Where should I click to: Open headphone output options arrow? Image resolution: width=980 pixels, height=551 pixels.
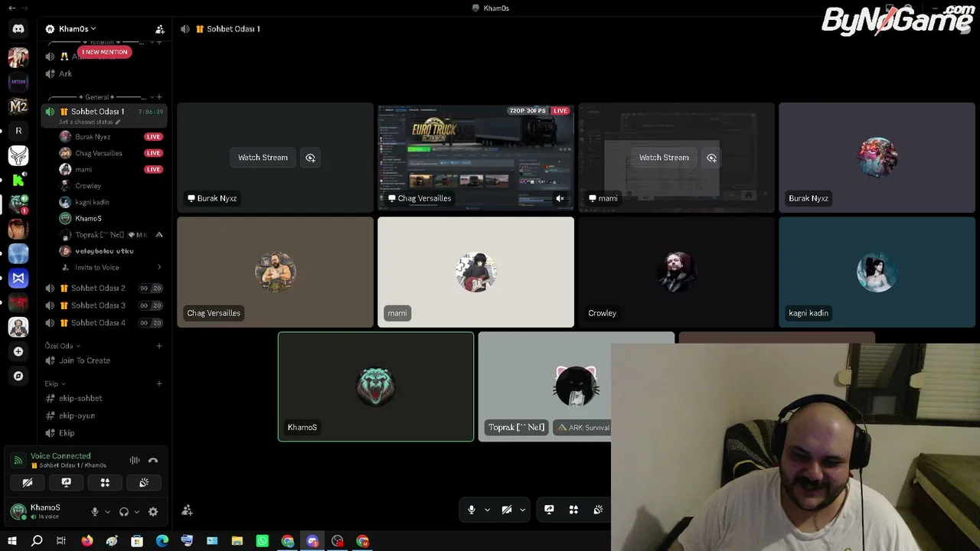(x=137, y=512)
